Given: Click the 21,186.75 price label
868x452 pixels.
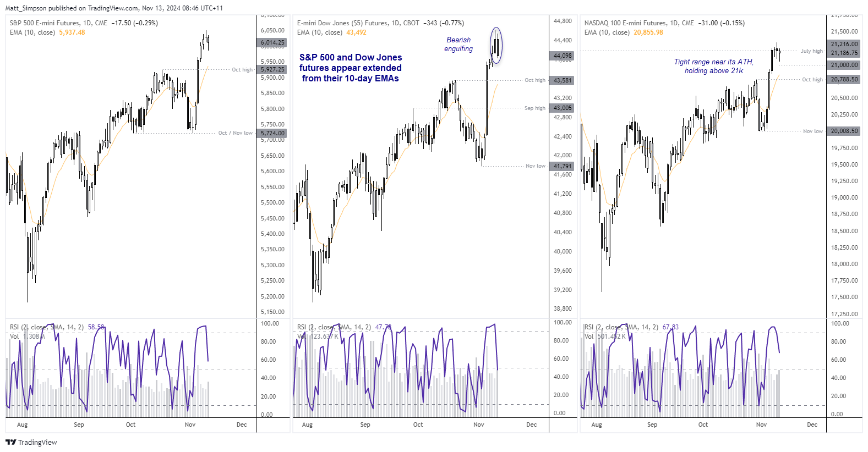Looking at the screenshot, I should click(844, 53).
